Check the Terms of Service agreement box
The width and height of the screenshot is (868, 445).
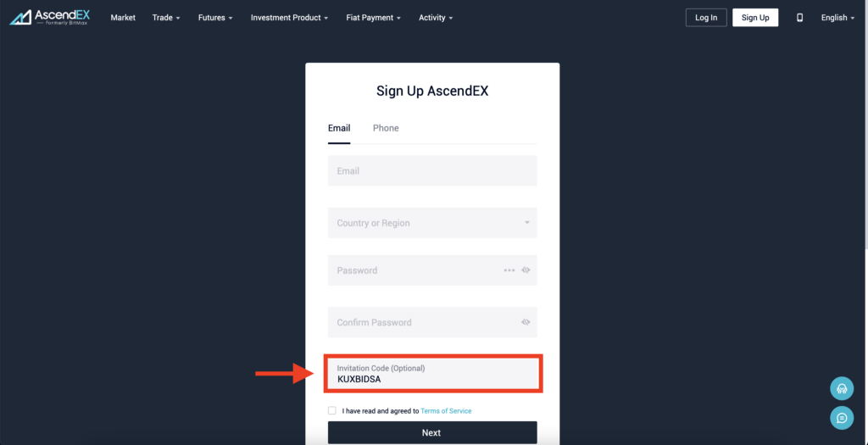(x=332, y=411)
